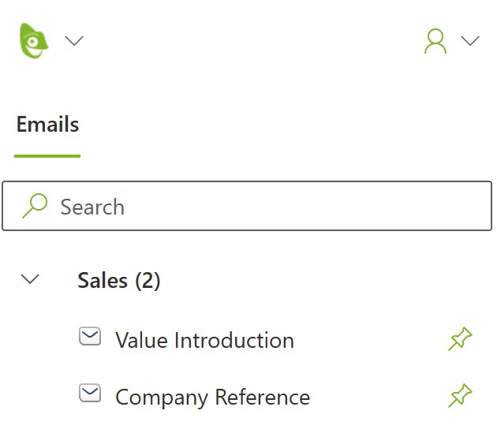Unpin the Company Reference template
The image size is (497, 448).
460,395
